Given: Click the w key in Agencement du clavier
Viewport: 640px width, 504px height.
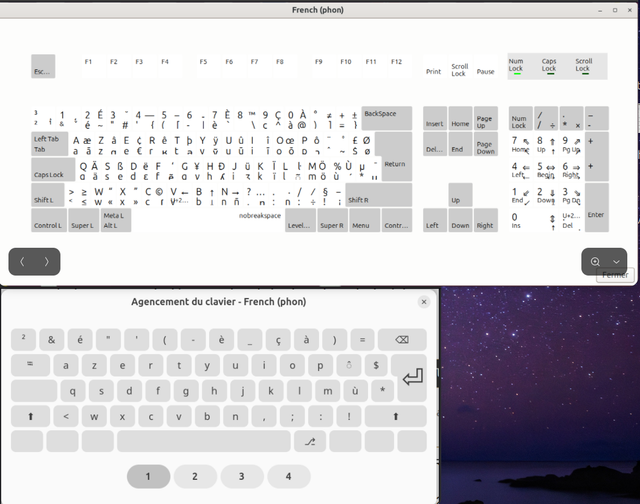Looking at the screenshot, I should 94,416.
